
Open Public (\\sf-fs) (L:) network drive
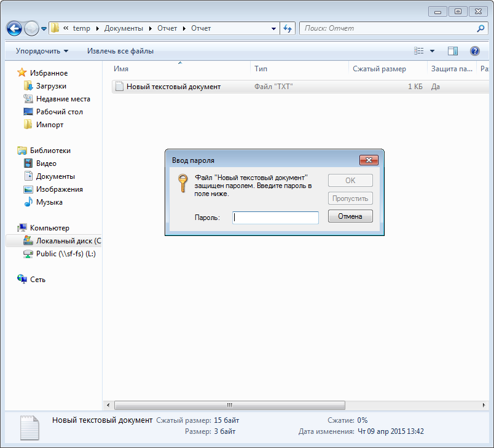[x=66, y=254]
